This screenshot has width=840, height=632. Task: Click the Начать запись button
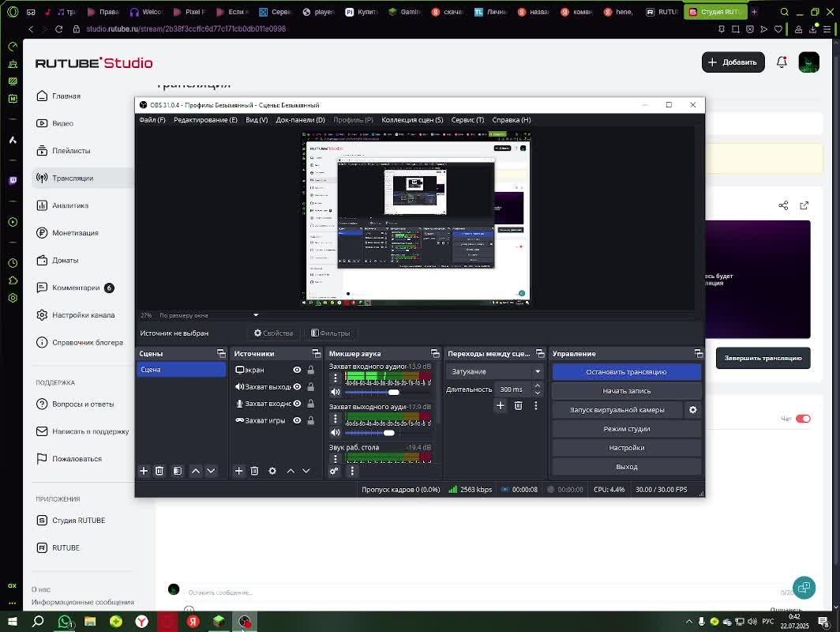[626, 391]
